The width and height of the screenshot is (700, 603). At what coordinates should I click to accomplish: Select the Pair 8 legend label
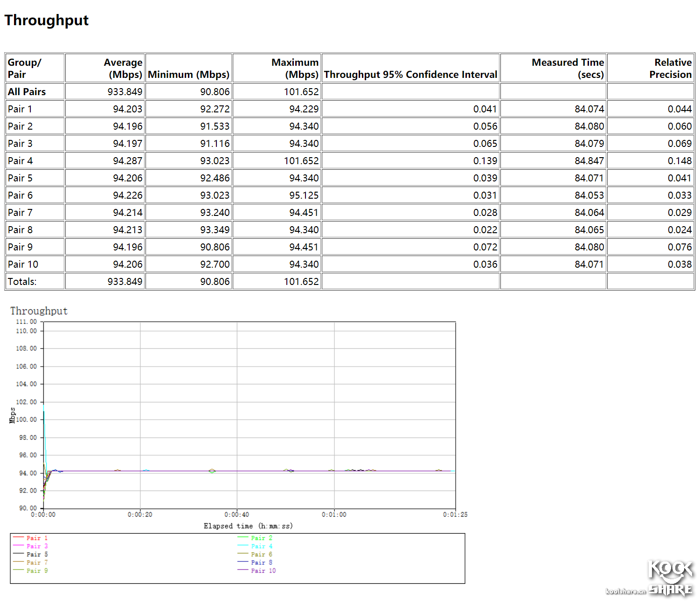point(262,562)
